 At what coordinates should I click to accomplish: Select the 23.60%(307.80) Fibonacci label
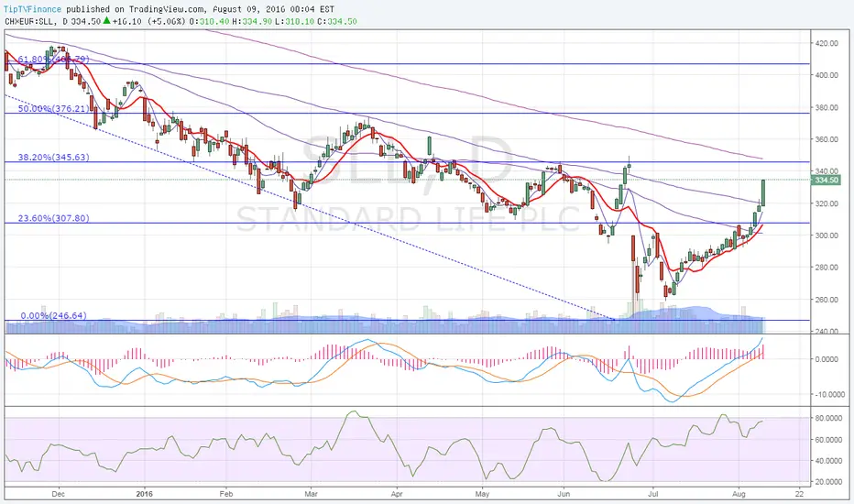53,218
